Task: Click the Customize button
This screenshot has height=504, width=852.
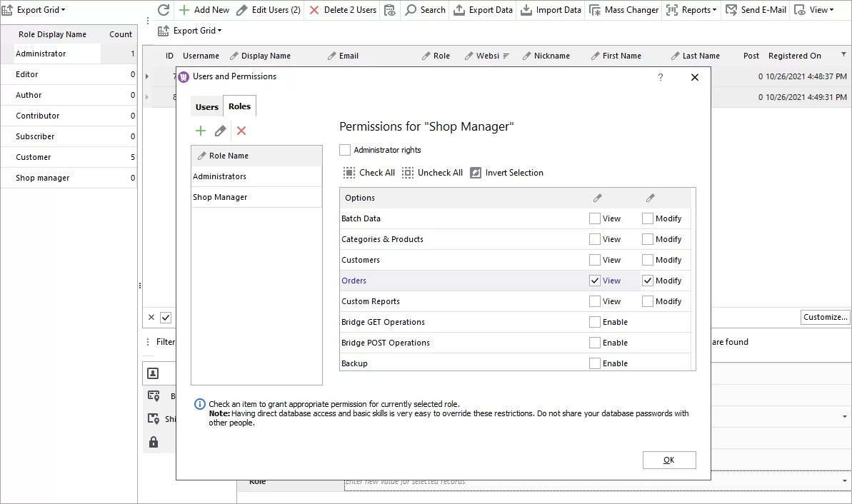Action: 825,317
